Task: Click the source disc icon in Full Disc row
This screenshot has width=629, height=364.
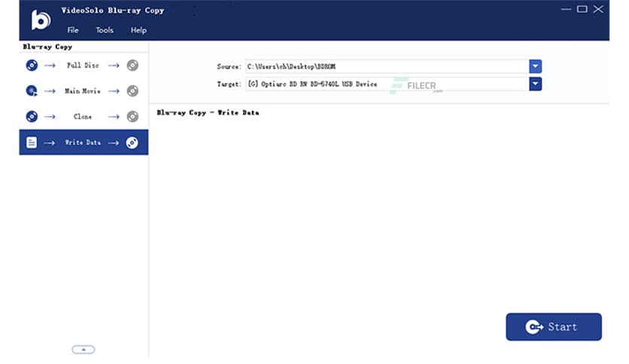Action: 32,65
